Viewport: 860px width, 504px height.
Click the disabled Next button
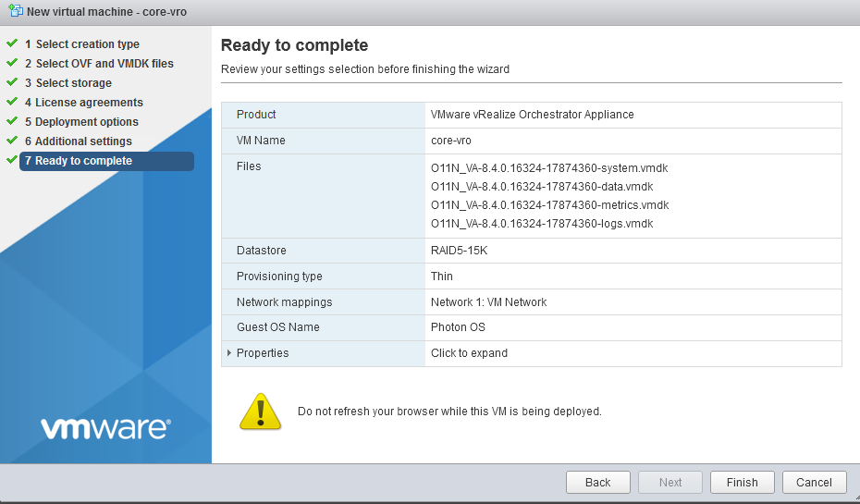tap(670, 482)
